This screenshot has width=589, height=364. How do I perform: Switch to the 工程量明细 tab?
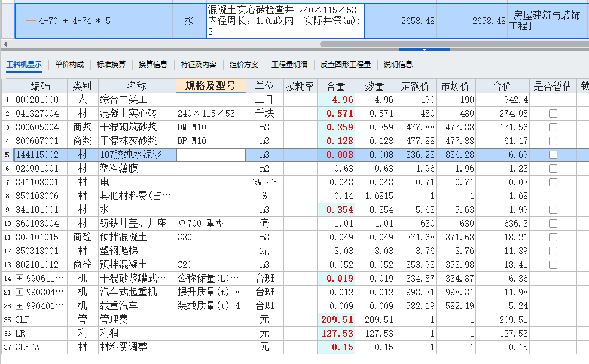(289, 66)
